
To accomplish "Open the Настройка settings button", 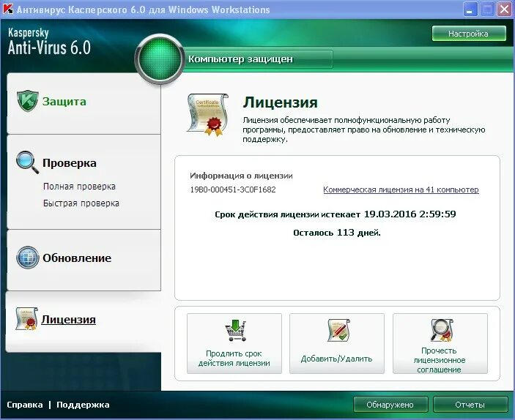I will (469, 34).
